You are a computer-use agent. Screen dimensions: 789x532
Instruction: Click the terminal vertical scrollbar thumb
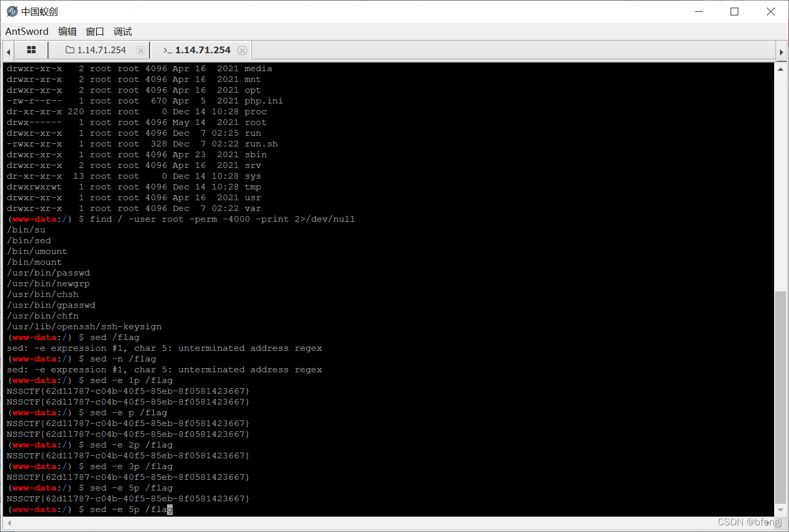781,397
